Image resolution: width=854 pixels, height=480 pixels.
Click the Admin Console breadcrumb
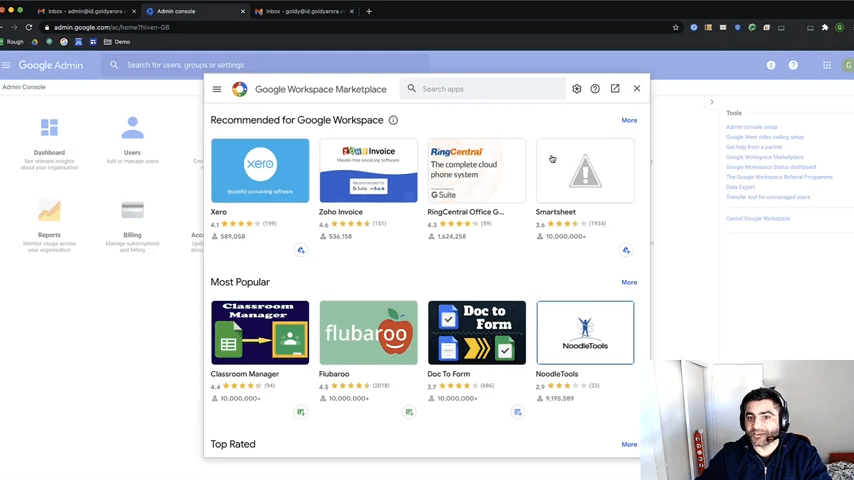24,87
